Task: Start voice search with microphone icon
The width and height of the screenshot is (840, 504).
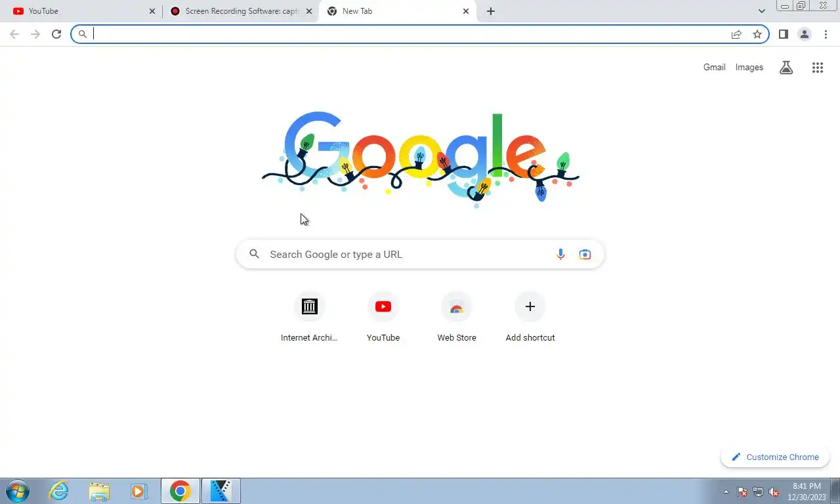Action: pos(560,255)
